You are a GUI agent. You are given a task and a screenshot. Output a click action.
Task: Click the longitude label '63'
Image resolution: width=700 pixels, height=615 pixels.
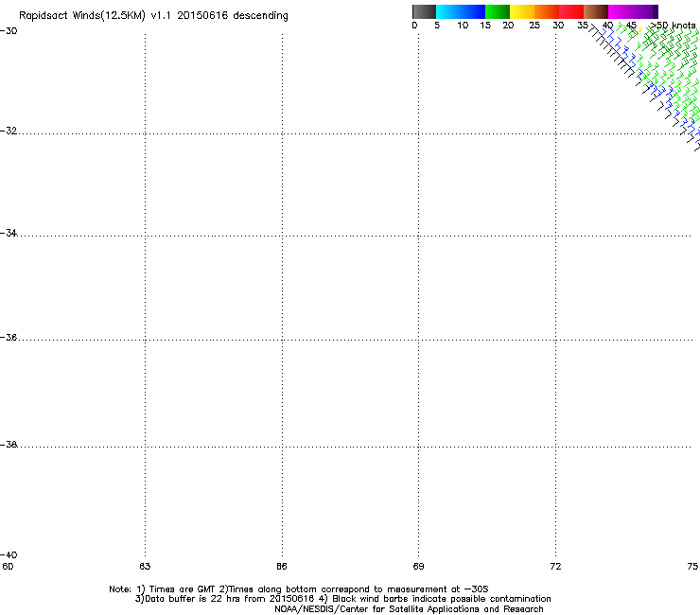[x=145, y=567]
